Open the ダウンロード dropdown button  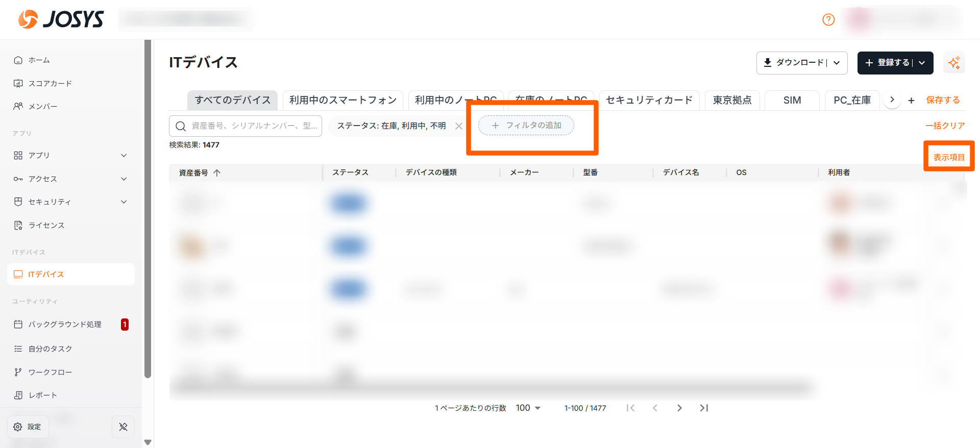[x=801, y=63]
